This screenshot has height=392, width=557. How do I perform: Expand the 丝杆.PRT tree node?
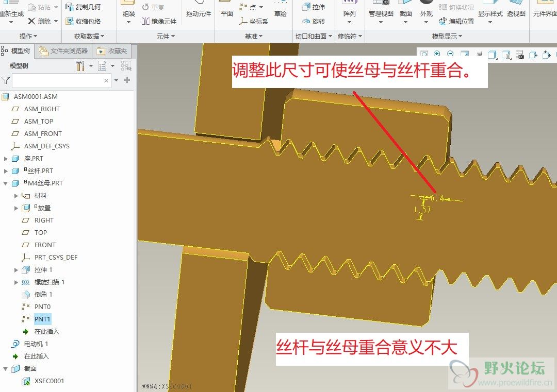click(6, 171)
